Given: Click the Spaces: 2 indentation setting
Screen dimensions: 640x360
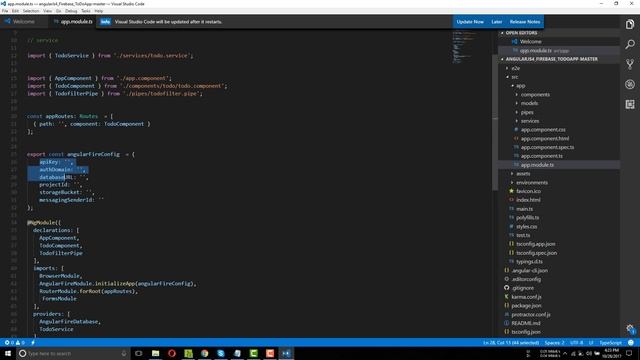Looking at the screenshot, I should click(554, 342).
